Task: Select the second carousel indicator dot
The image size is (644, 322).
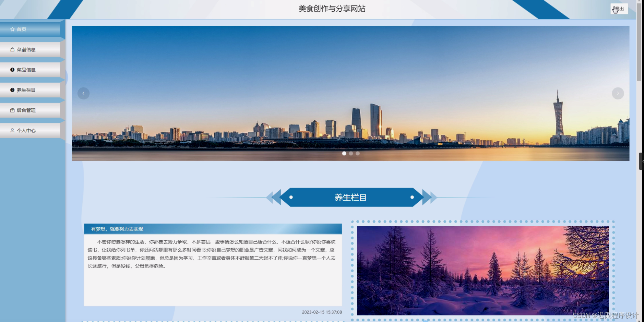Action: [x=351, y=153]
